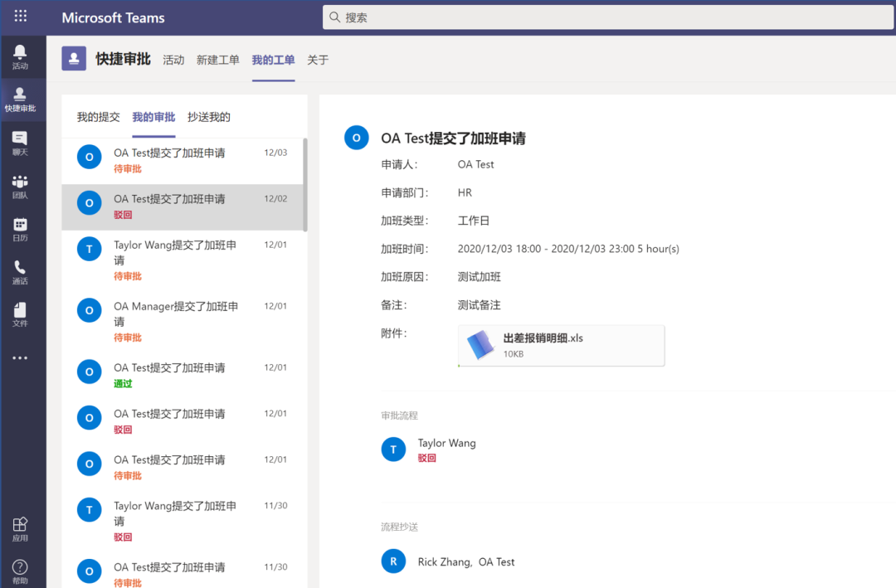The image size is (896, 588).
Task: Click the 'Rick Zhang, OA Test' CC names
Action: [466, 561]
